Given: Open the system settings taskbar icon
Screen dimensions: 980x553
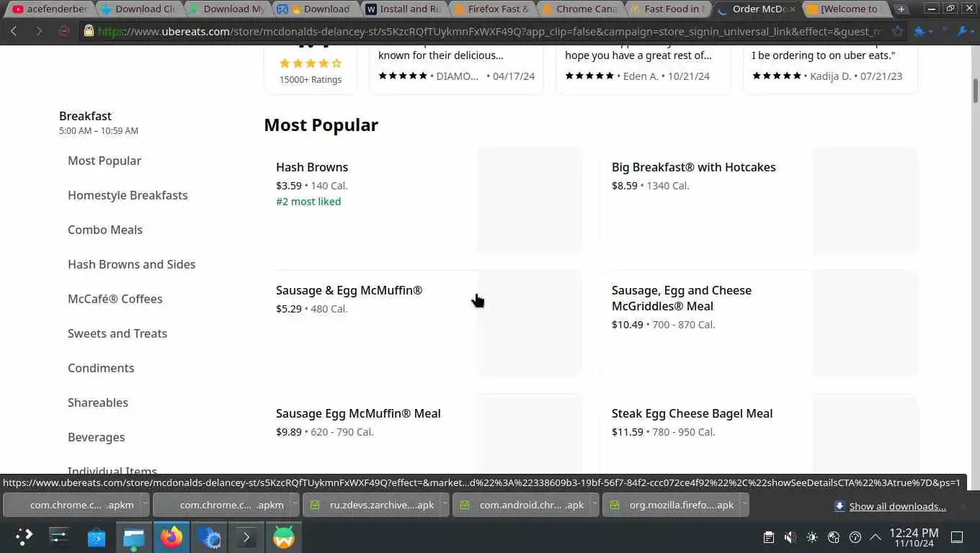Looking at the screenshot, I should pos(59,536).
